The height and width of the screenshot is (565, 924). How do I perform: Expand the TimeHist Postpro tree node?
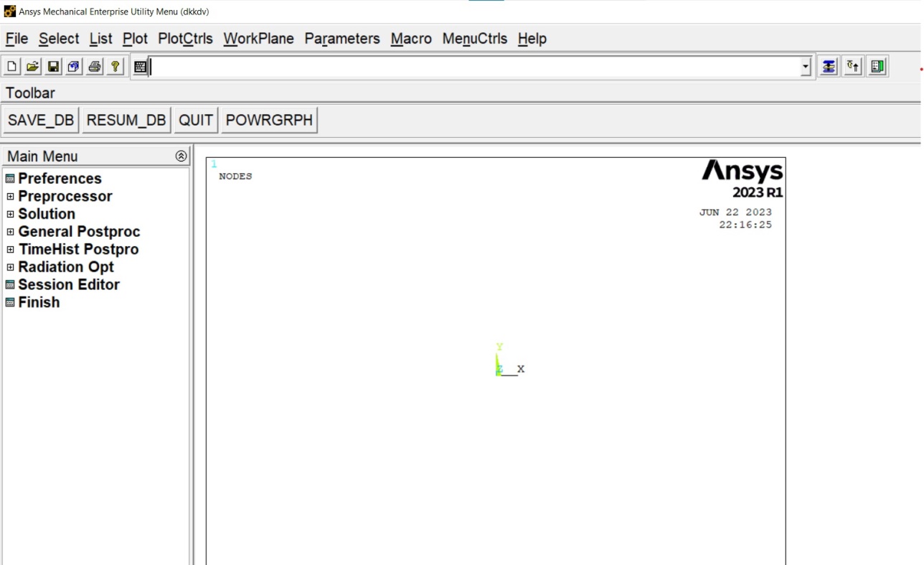(x=10, y=250)
